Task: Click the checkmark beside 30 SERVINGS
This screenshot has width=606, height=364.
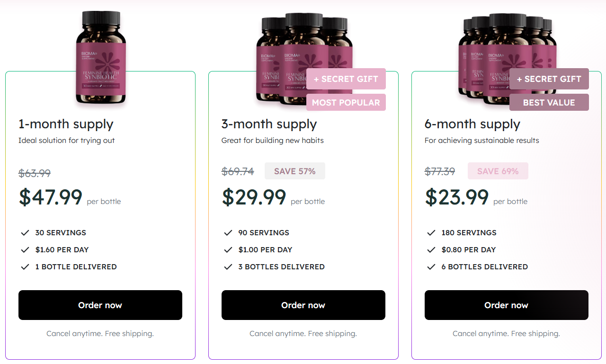Action: point(25,232)
